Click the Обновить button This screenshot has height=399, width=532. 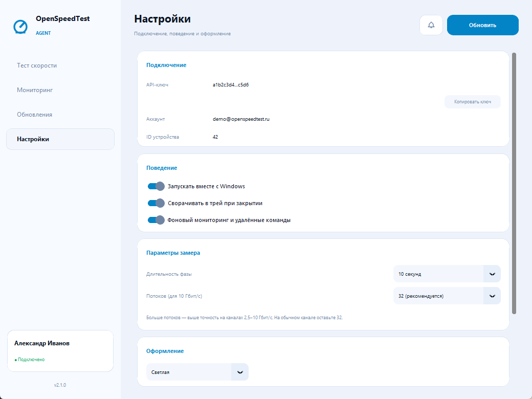[x=482, y=25]
